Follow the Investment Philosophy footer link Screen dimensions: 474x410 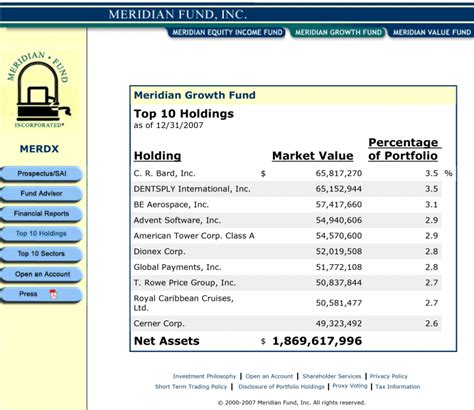(204, 376)
